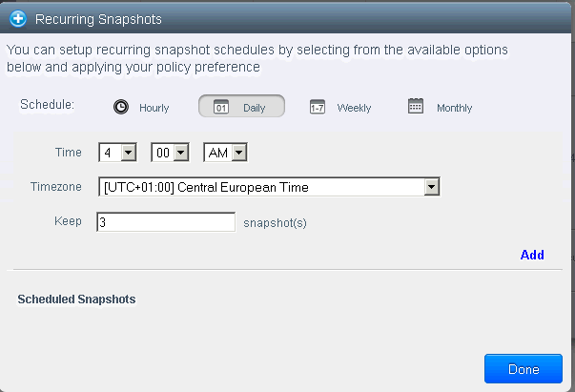Click the Schedule label text

tap(48, 104)
